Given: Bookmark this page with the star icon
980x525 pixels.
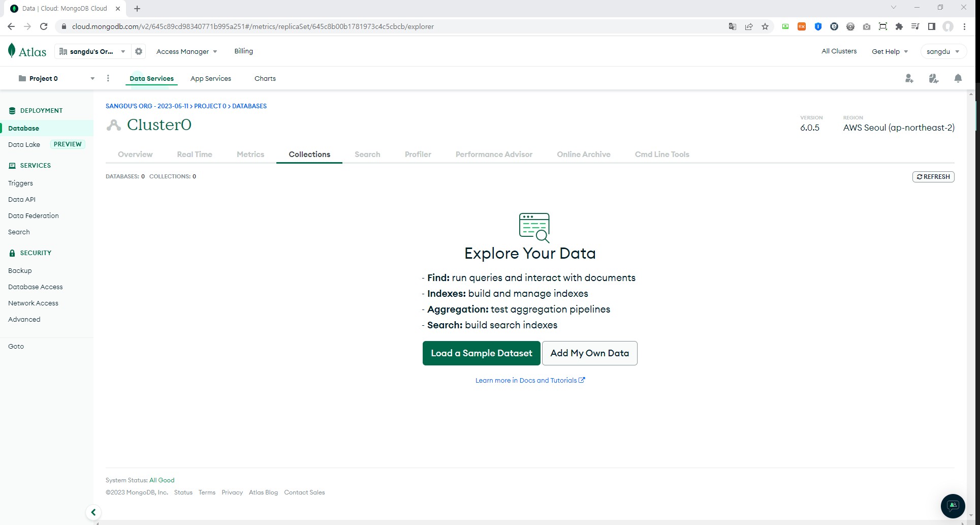Looking at the screenshot, I should [765, 26].
